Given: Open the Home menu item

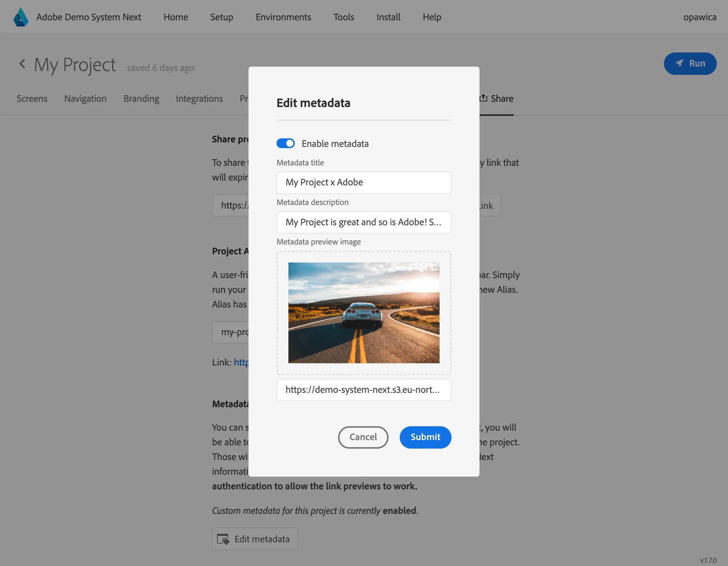Looking at the screenshot, I should pyautogui.click(x=176, y=17).
